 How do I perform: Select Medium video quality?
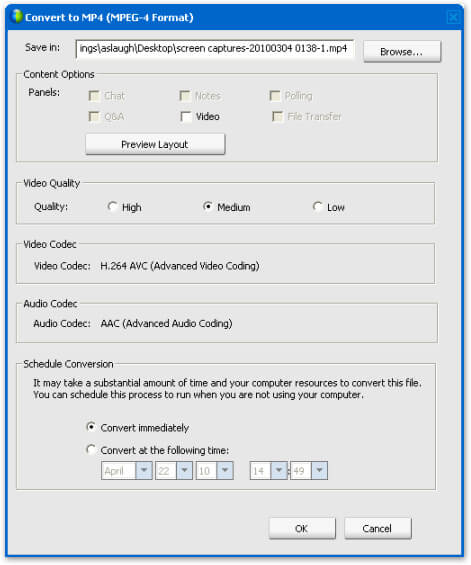pos(208,207)
